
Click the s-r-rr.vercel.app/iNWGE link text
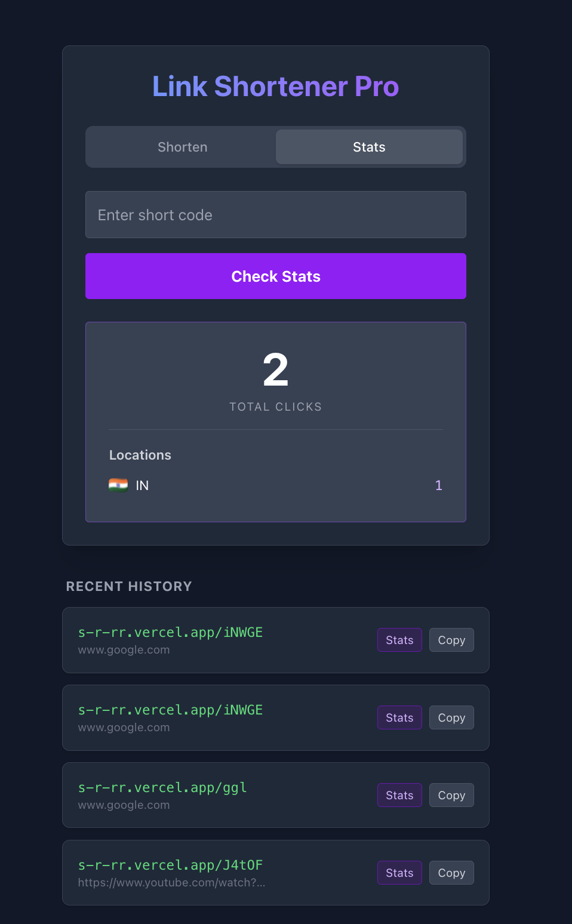170,632
